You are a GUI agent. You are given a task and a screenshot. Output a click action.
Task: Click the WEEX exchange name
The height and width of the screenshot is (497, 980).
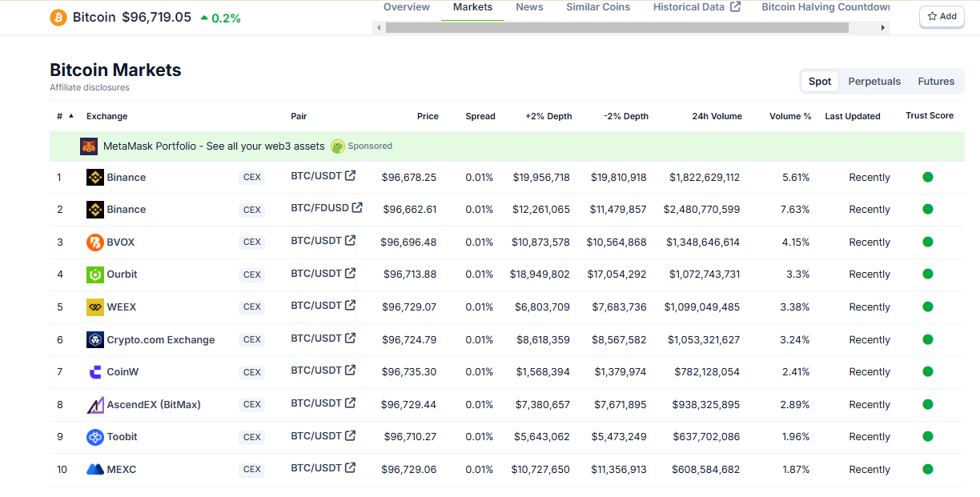click(122, 307)
